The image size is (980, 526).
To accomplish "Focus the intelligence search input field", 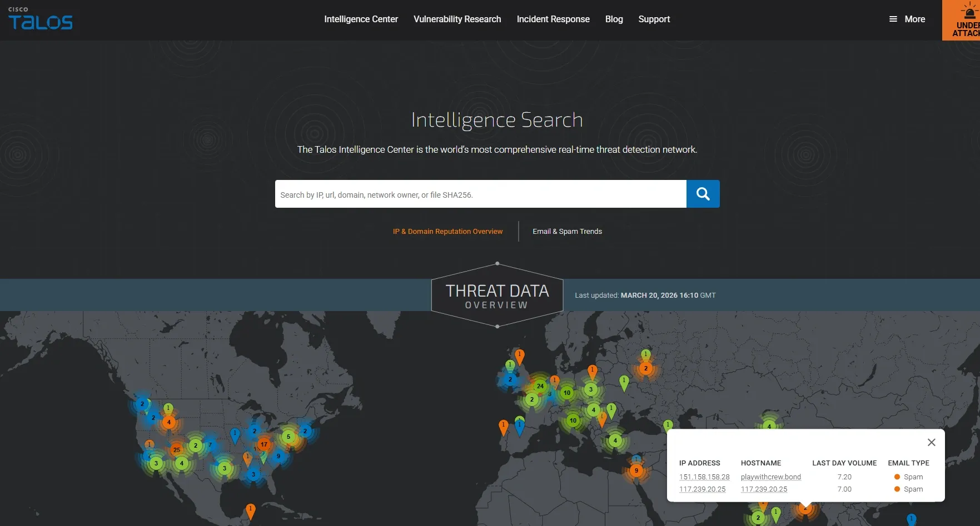I will coord(480,194).
